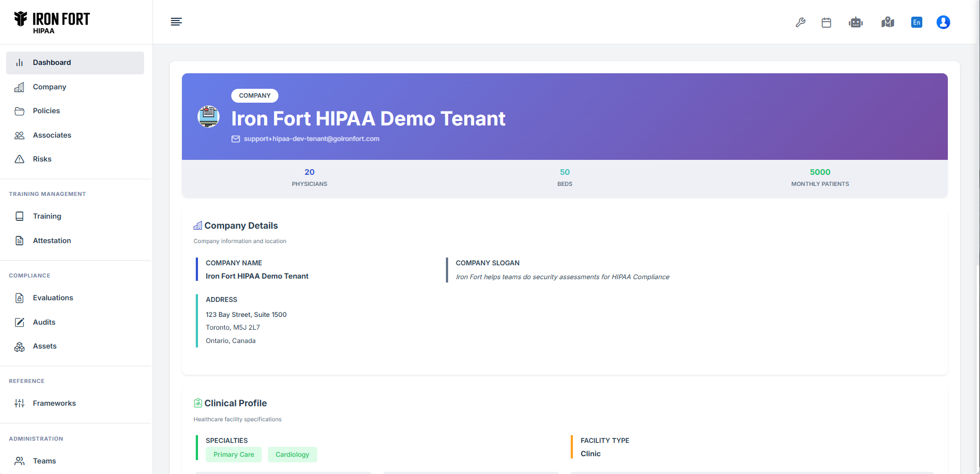Click the Risks warning triangle icon
The width and height of the screenshot is (980, 474).
[19, 159]
